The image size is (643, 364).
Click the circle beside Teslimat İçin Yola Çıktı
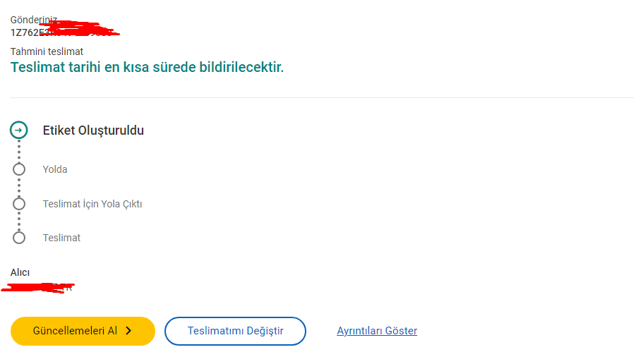point(19,204)
